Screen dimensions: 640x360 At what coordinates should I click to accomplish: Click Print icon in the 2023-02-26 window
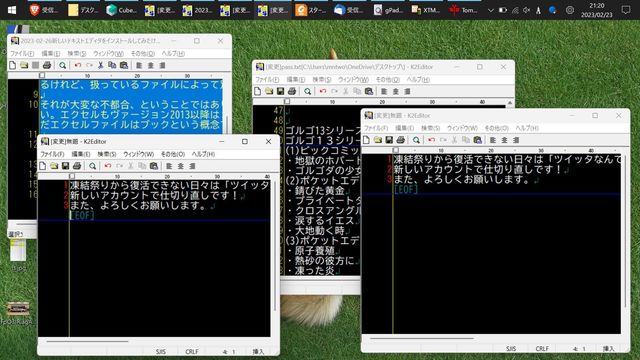[x=47, y=65]
